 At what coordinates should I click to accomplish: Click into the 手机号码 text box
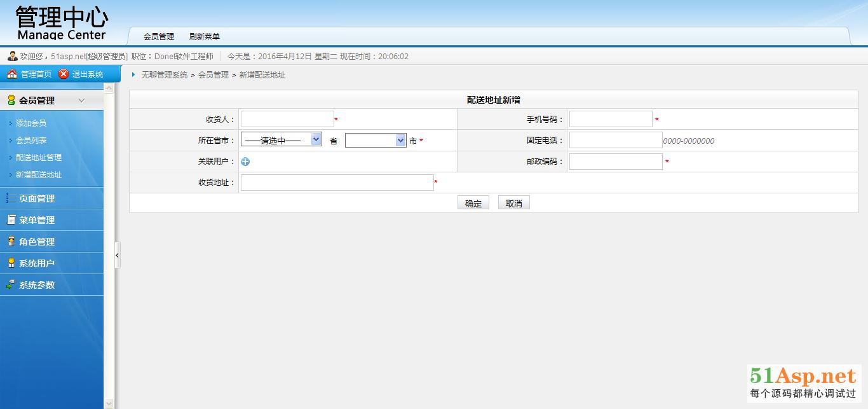[x=610, y=119]
